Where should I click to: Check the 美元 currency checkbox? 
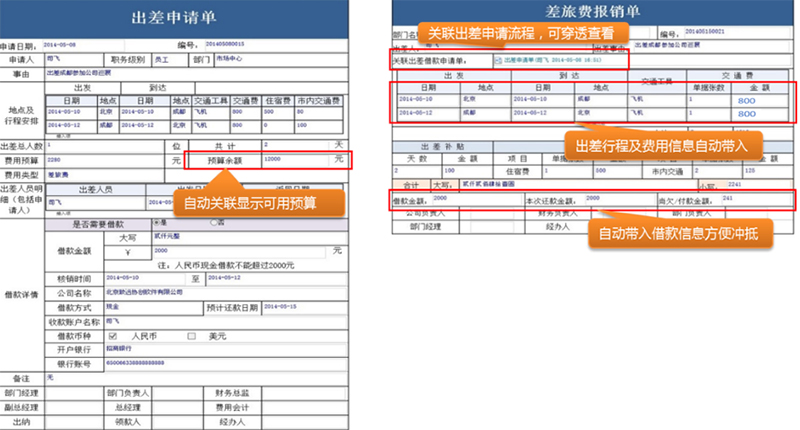188,336
